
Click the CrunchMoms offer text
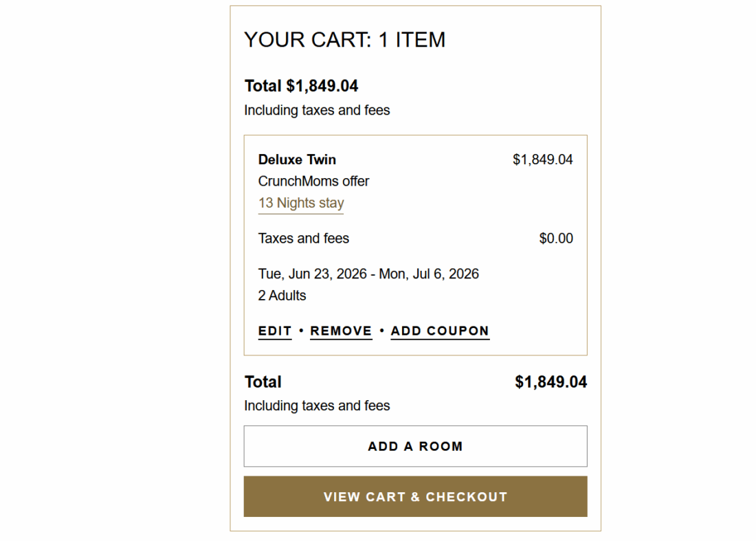click(x=313, y=181)
